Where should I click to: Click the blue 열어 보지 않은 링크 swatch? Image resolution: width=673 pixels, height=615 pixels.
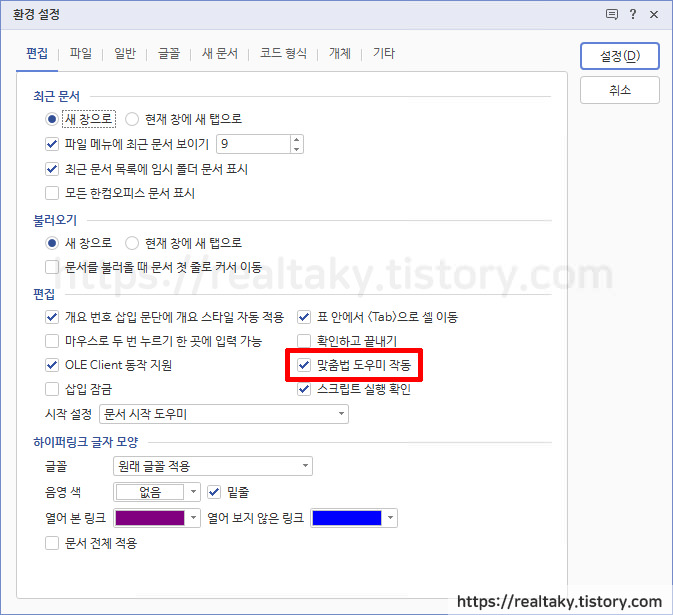[347, 518]
